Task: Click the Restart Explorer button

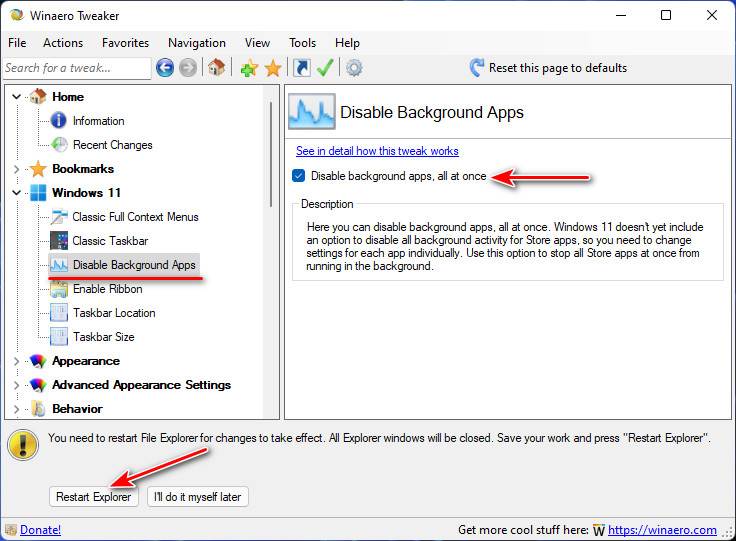Action: click(93, 496)
